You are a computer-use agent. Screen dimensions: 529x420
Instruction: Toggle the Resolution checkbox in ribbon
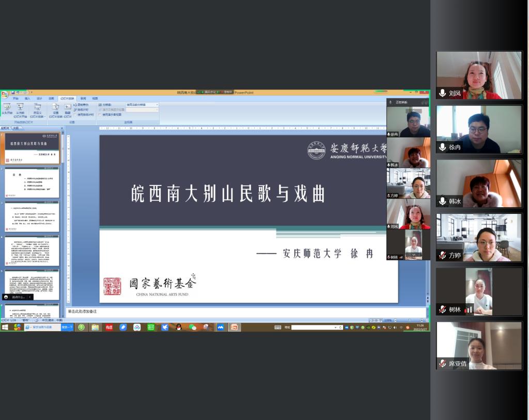[x=100, y=104]
